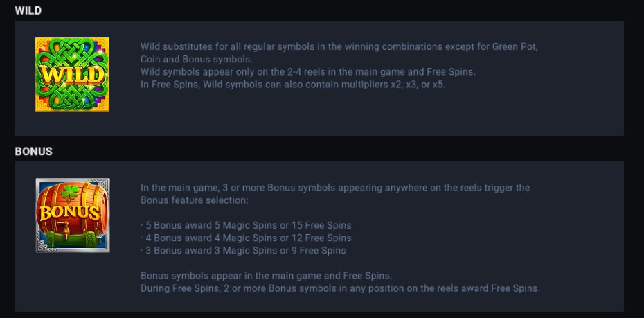Click 'Bonus symbols appear in the main game' line
This screenshot has width=644, height=318.
click(266, 275)
